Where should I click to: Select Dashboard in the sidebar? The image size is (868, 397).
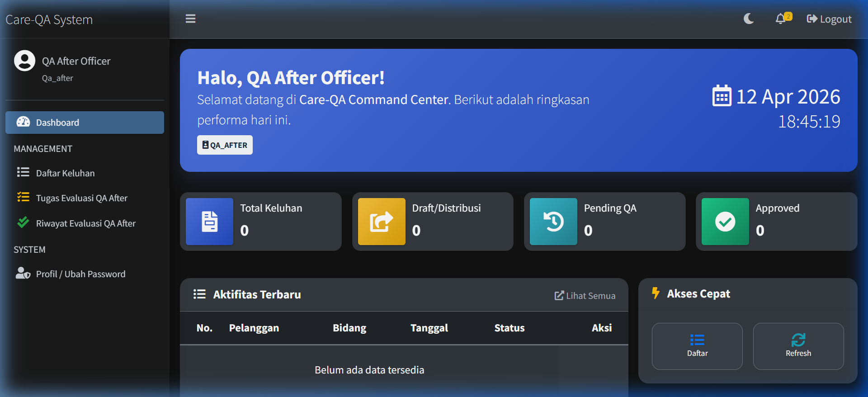tap(85, 123)
